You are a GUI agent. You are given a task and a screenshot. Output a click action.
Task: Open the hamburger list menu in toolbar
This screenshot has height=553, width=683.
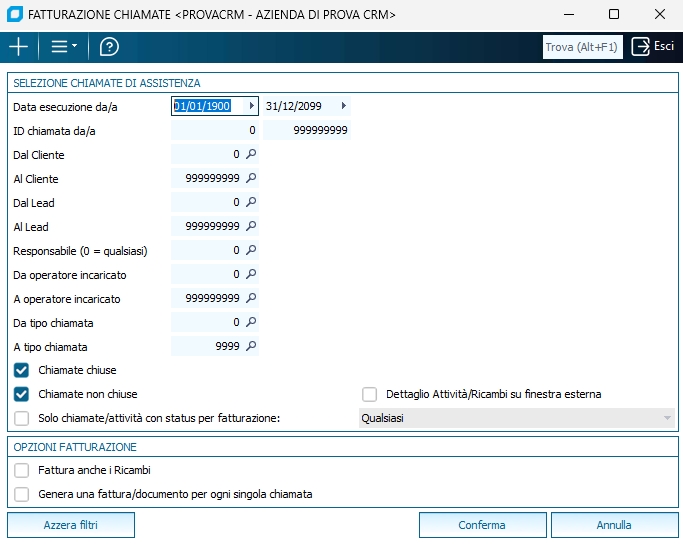(x=64, y=47)
